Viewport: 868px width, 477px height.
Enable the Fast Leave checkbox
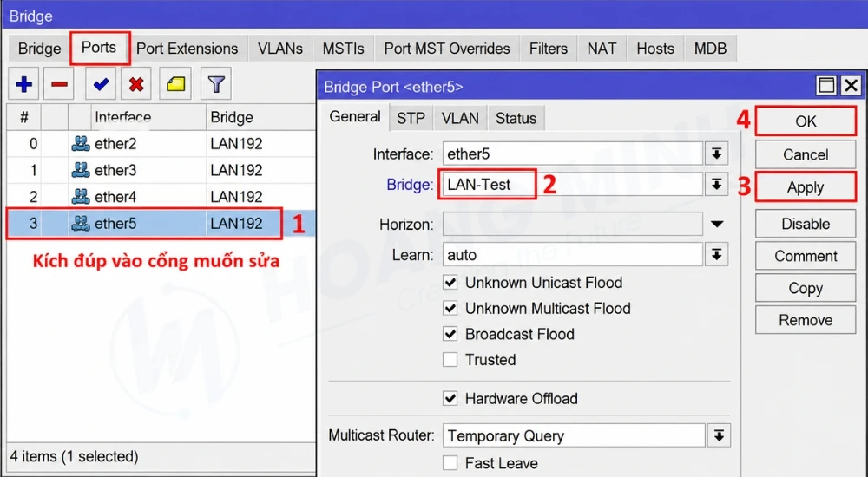click(x=450, y=462)
